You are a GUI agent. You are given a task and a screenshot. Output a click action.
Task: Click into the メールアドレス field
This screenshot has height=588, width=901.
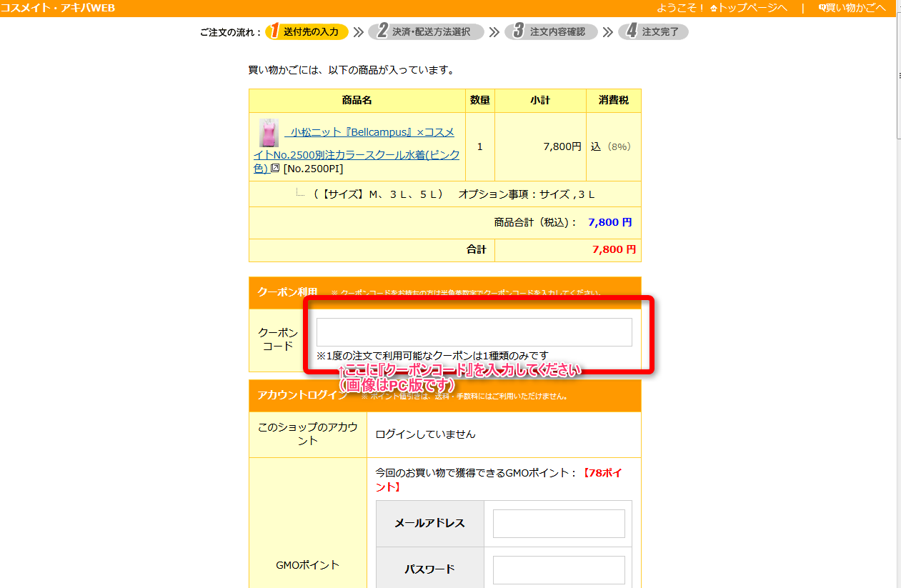pyautogui.click(x=558, y=524)
